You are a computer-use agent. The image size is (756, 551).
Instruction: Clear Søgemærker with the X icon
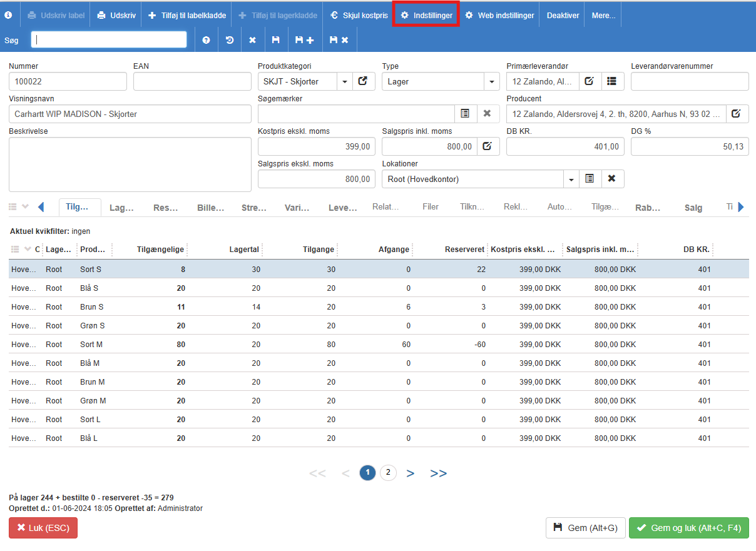[x=488, y=114]
